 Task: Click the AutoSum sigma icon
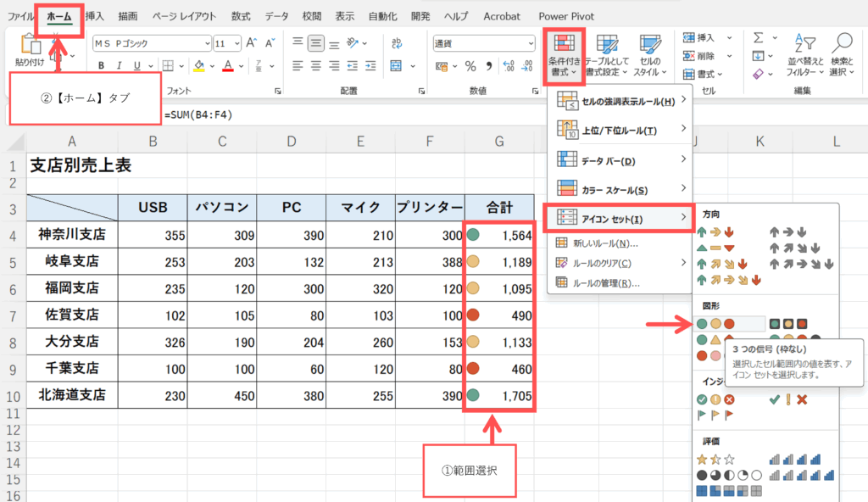click(x=758, y=37)
